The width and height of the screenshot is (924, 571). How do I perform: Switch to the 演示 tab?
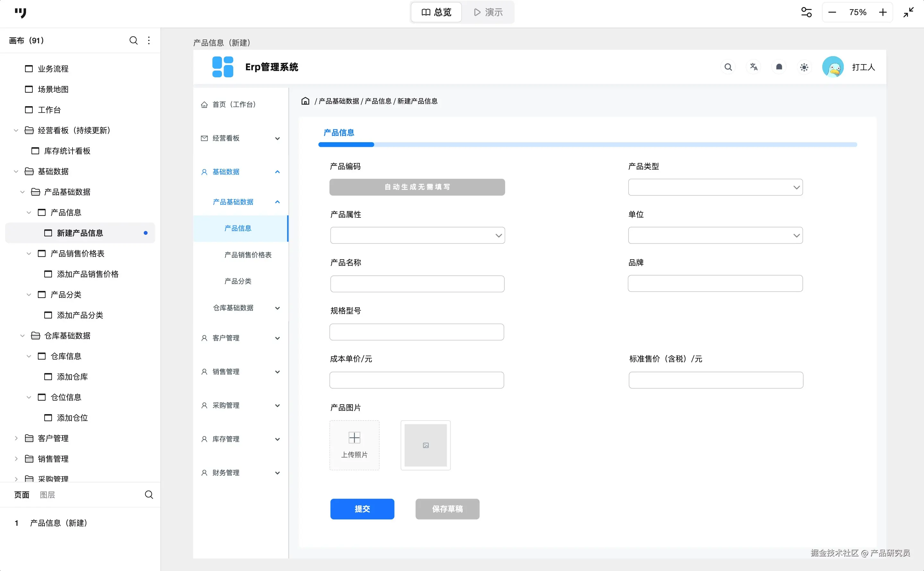pos(488,13)
